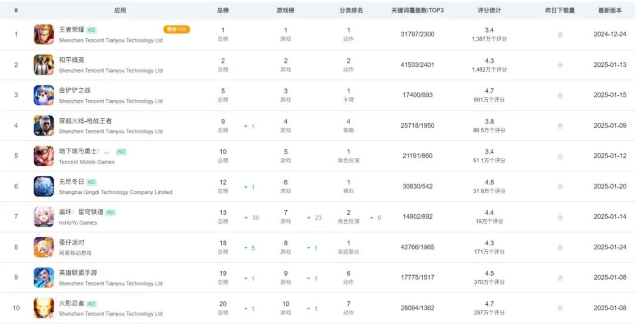This screenshot has width=644, height=324.
Task: Open the 和平精英 app icon
Action: 44,65
